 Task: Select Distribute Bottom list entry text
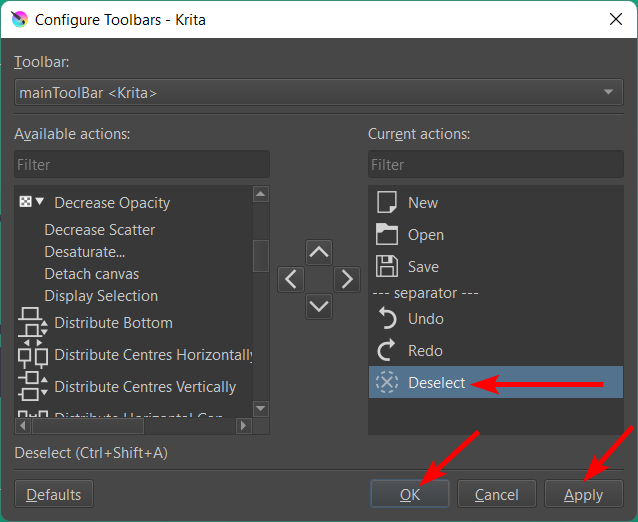(x=114, y=323)
